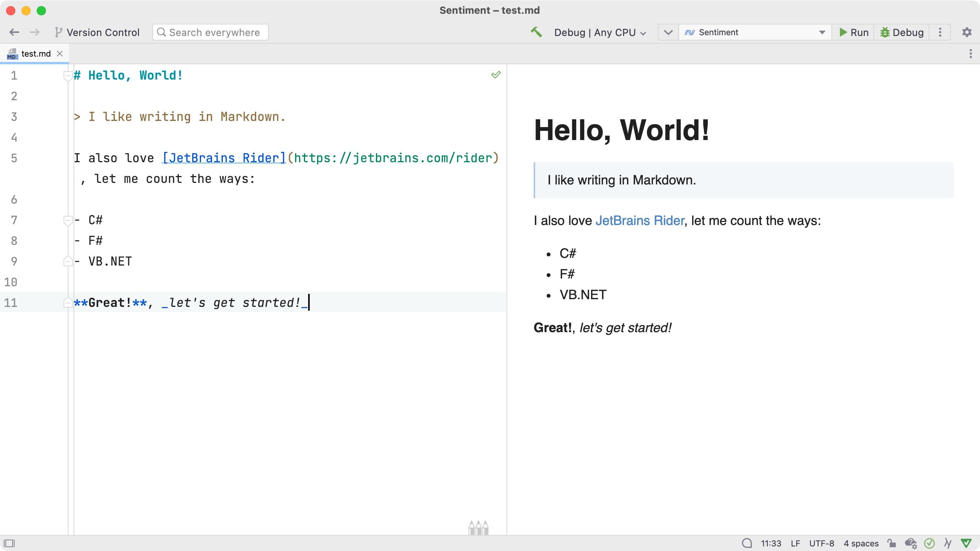Image resolution: width=980 pixels, height=551 pixels.
Task: Toggle list item collapse marker line 7
Action: tap(65, 220)
